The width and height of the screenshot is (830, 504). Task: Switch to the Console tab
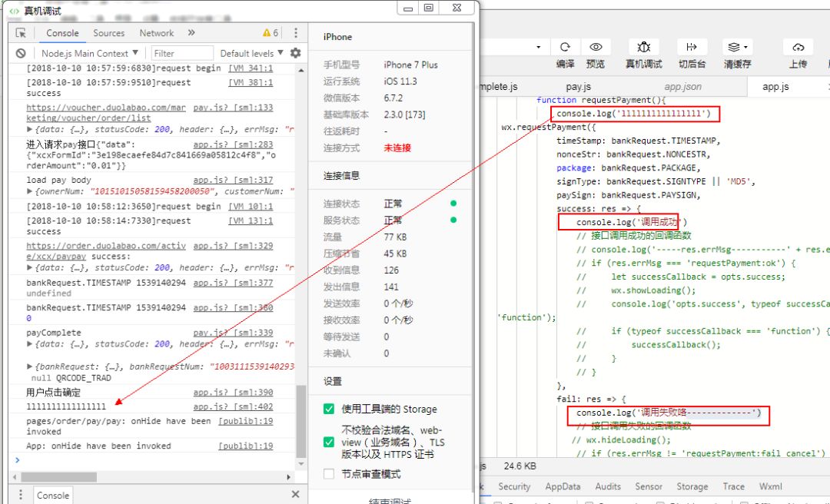pyautogui.click(x=62, y=33)
